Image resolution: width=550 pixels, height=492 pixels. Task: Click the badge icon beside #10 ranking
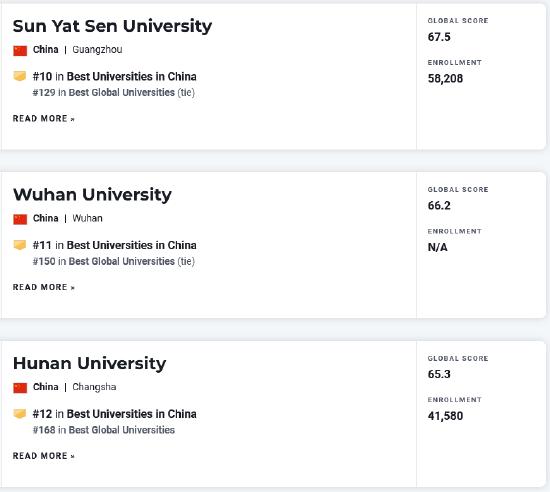[20, 76]
